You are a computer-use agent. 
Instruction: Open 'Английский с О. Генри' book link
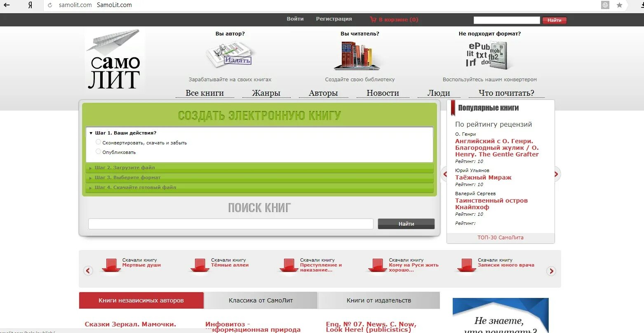pos(497,148)
